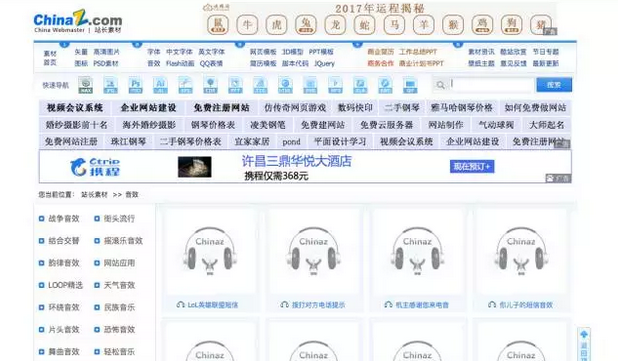Image resolution: width=618 pixels, height=361 pixels.
Task: Click headphone icon beside LoL英雄联盟 title
Action: pyautogui.click(x=181, y=305)
